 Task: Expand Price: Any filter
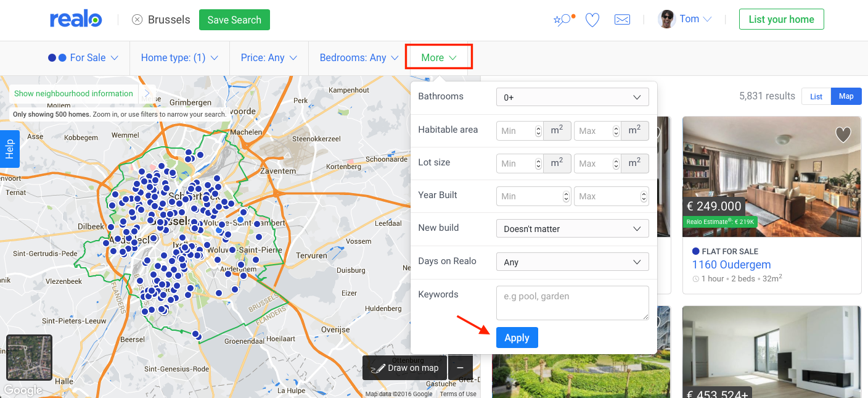(269, 57)
